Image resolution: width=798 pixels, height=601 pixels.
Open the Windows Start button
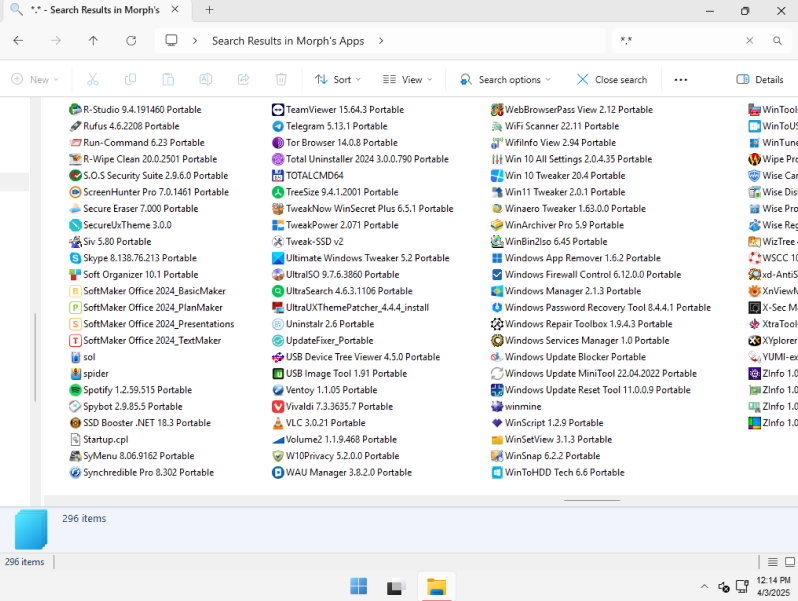(358, 586)
